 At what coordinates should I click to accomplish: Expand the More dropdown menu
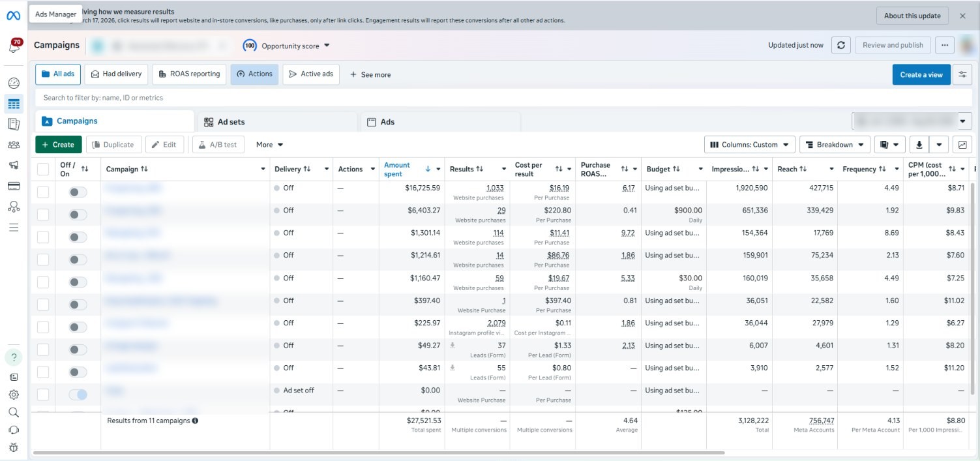point(270,145)
